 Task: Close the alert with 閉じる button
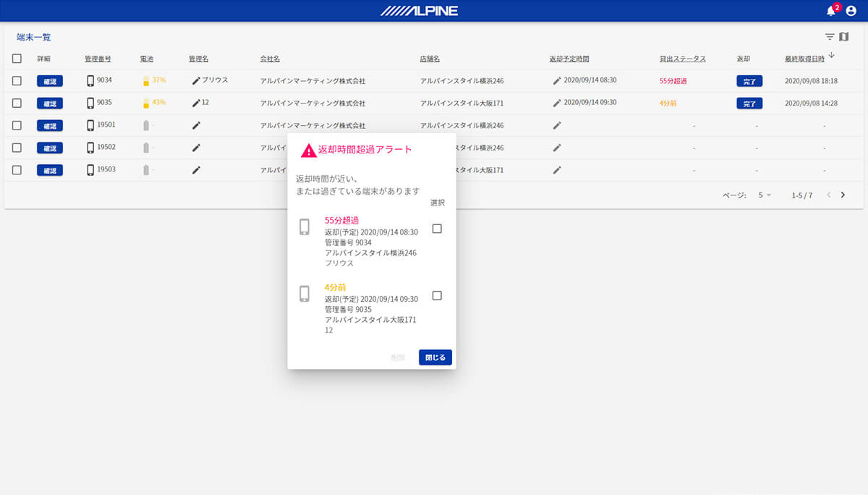[x=435, y=357]
